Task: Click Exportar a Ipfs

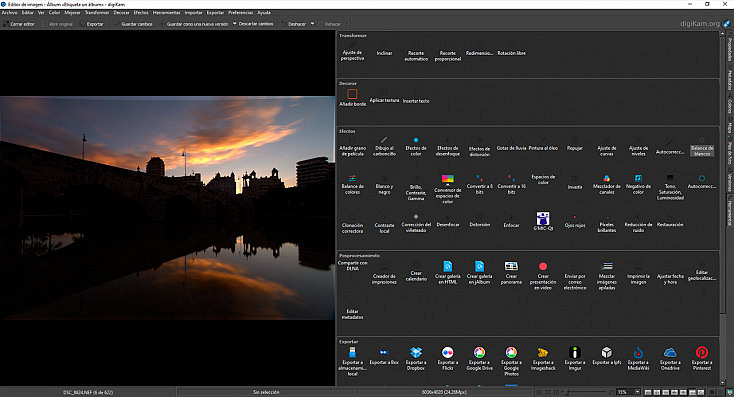Action: click(607, 356)
